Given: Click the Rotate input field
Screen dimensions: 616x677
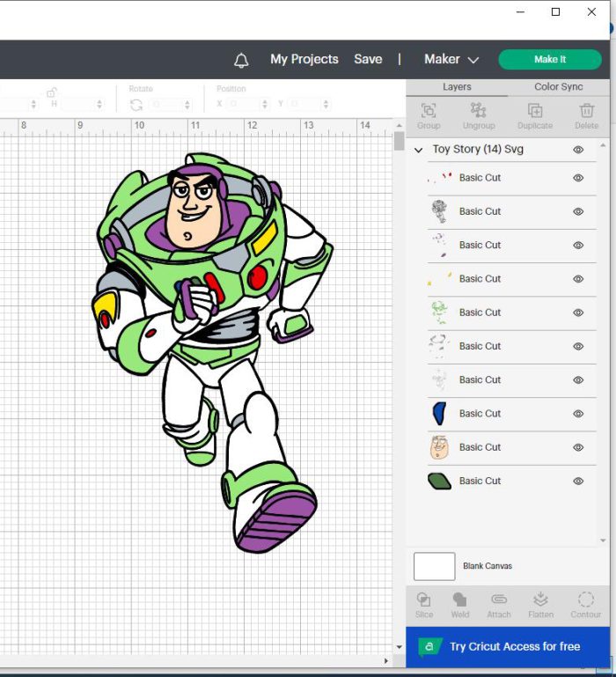Looking at the screenshot, I should coord(166,105).
